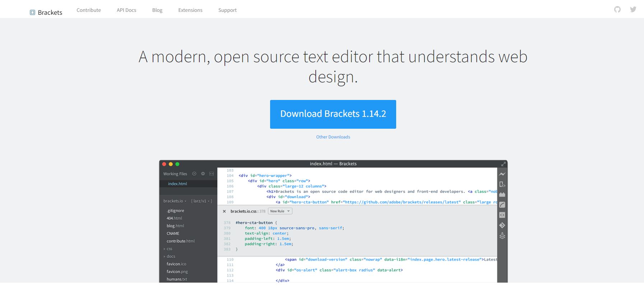
Task: Open the API Docs nav item
Action: pos(126,10)
